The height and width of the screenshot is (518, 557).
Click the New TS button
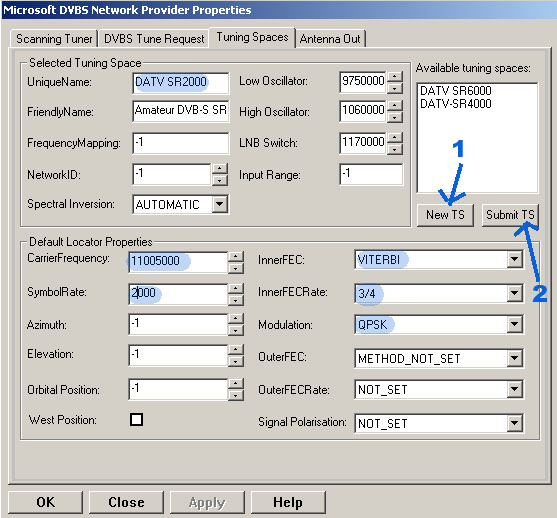pos(445,215)
